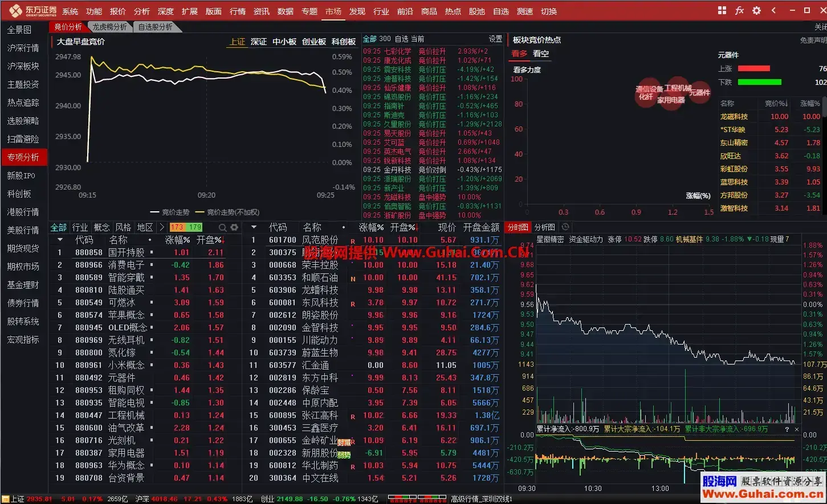Click the history clock icon beside 分析图
Image resolution: width=827 pixels, height=504 pixels.
click(x=565, y=227)
